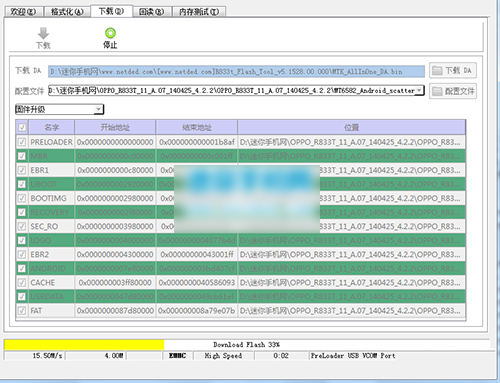Select the EBR2 name cell
500x383 pixels.
52,254
